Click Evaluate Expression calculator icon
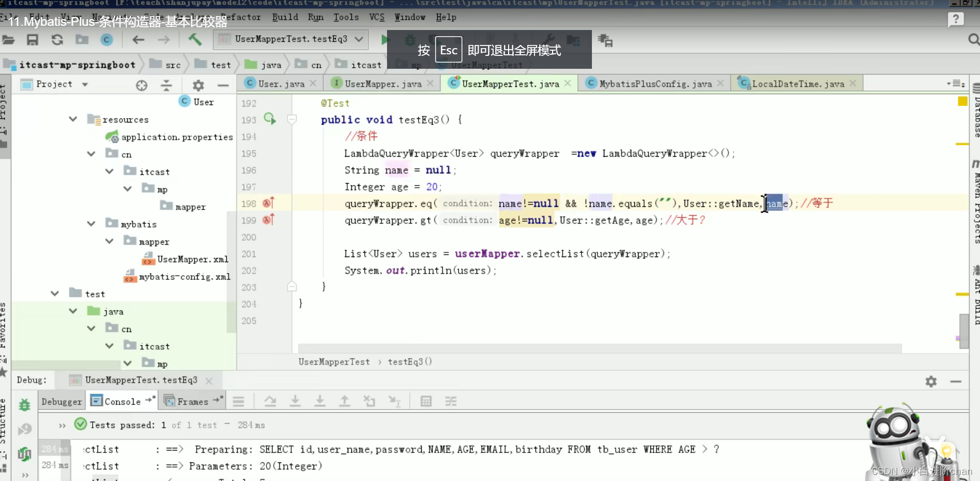Viewport: 980px width, 481px height. [x=426, y=401]
